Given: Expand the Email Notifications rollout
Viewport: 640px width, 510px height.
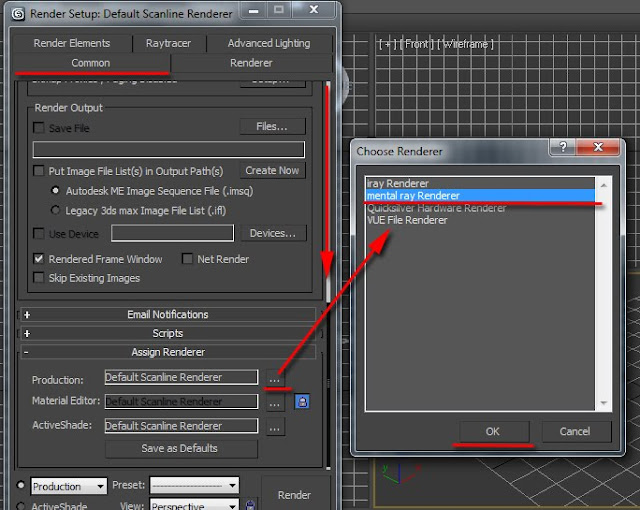Looking at the screenshot, I should [167, 315].
